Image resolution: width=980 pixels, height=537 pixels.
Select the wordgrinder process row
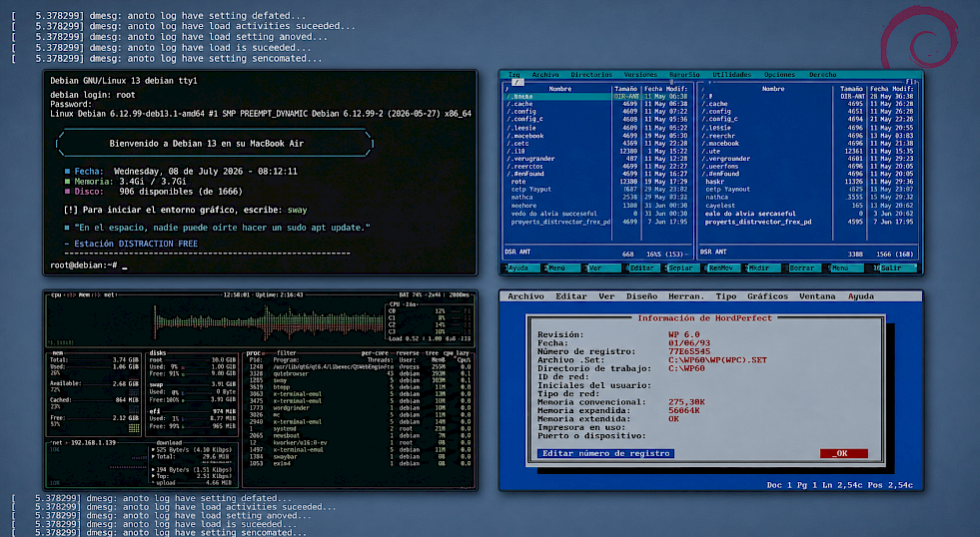click(360, 408)
